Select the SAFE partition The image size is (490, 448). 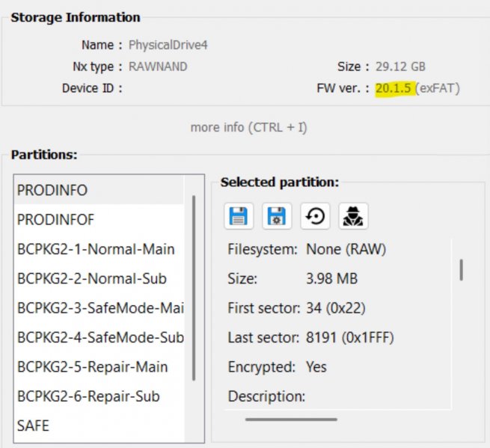point(33,426)
